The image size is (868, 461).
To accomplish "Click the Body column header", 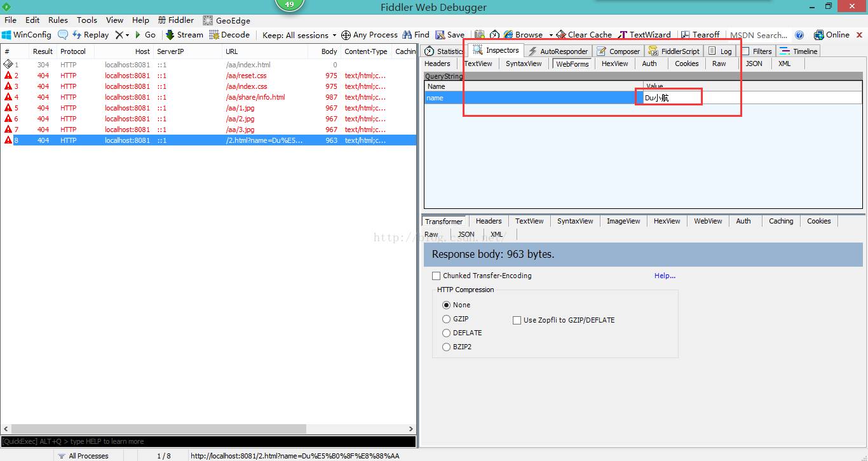I will 324,51.
